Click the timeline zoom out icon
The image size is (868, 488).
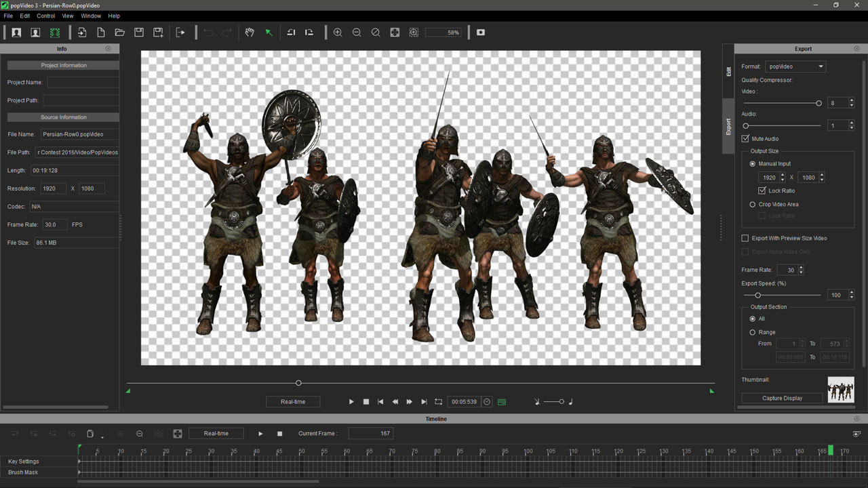(140, 434)
